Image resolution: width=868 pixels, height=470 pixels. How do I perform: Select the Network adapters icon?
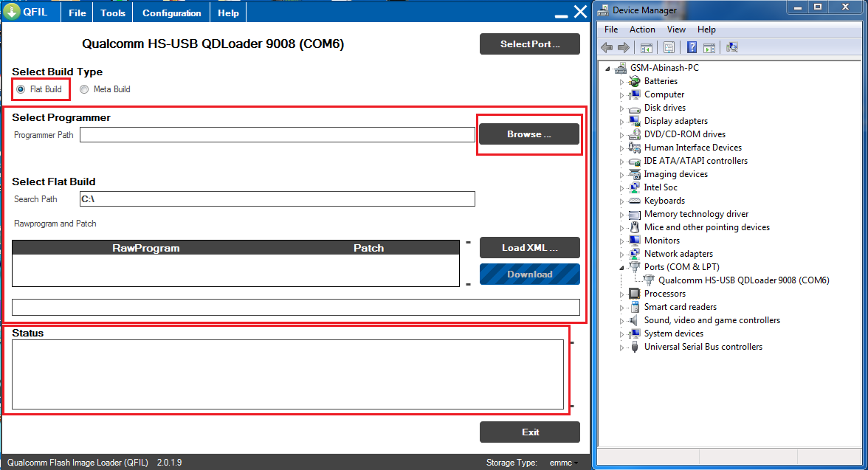tap(633, 253)
